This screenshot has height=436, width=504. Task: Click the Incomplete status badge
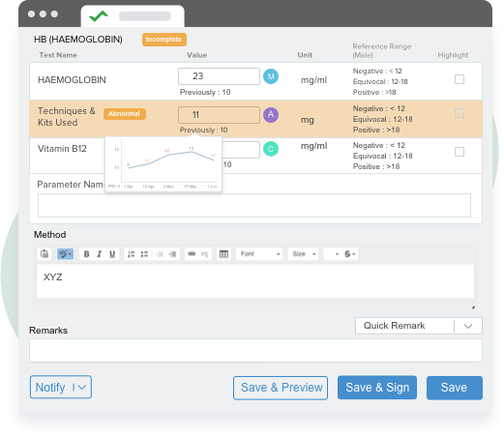click(x=164, y=40)
